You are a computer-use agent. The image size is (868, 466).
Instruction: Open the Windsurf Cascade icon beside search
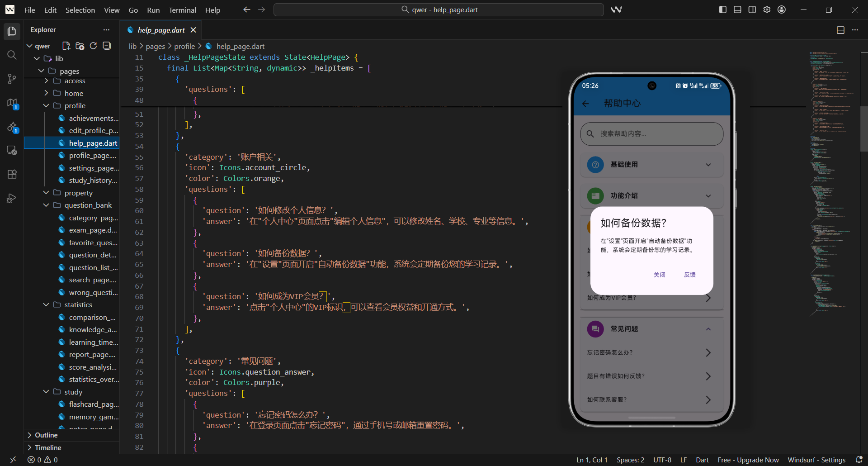[x=616, y=10]
